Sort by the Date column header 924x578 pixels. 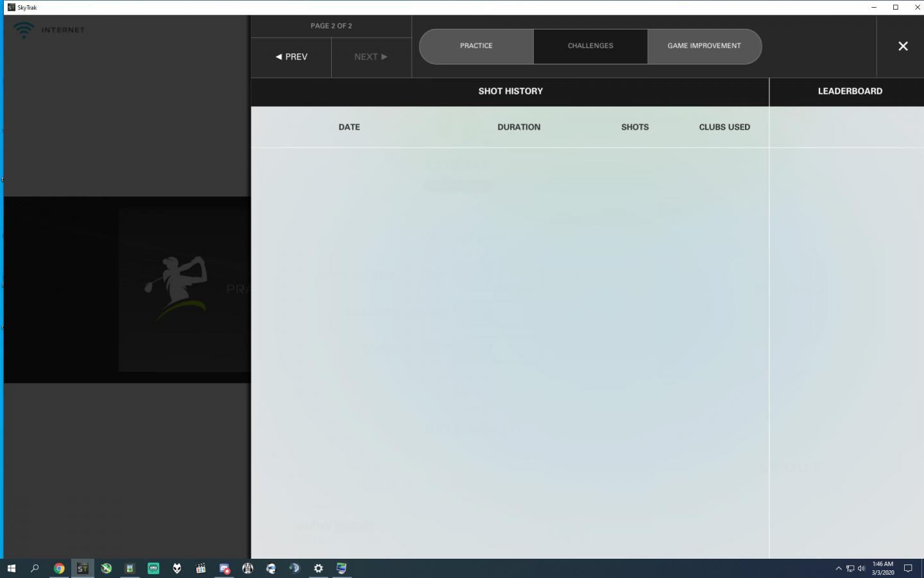[x=349, y=127]
